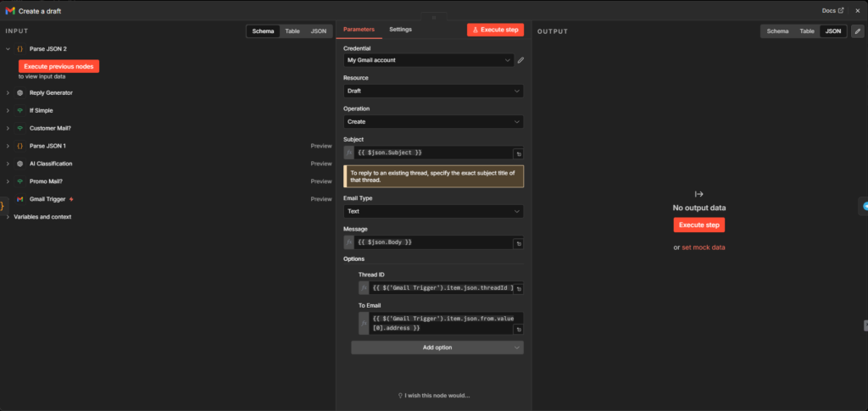Click the top Execute step button
The height and width of the screenshot is (411, 868).
[495, 30]
